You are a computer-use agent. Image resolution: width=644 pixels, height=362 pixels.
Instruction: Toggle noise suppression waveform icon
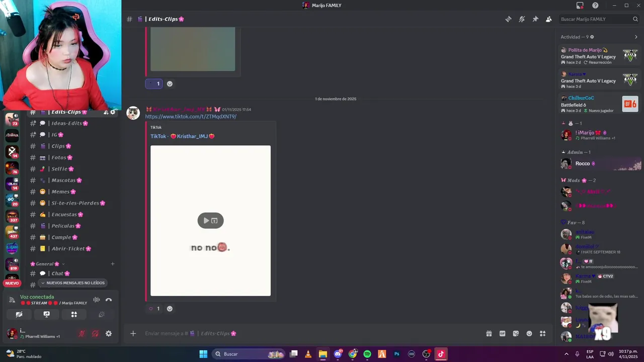click(97, 300)
